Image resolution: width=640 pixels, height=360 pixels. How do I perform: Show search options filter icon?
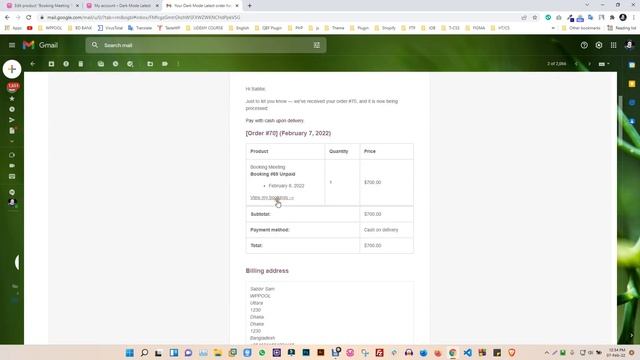tap(317, 45)
